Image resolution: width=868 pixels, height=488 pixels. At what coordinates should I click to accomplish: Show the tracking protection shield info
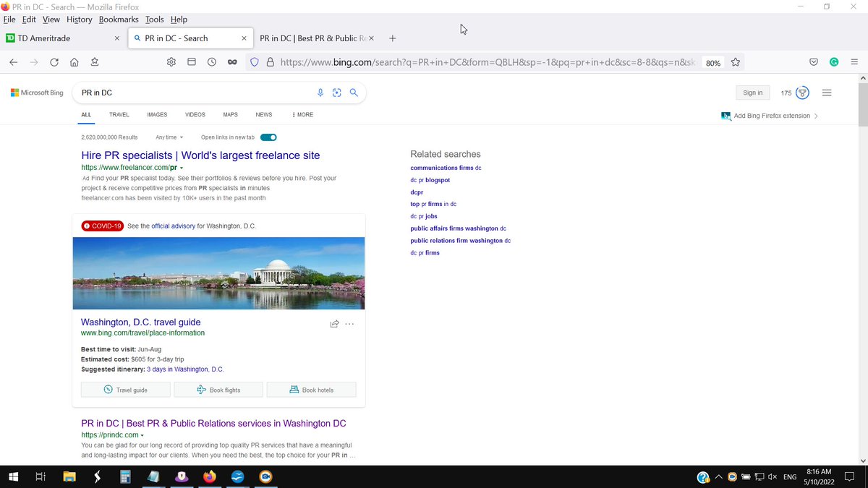[x=254, y=62]
